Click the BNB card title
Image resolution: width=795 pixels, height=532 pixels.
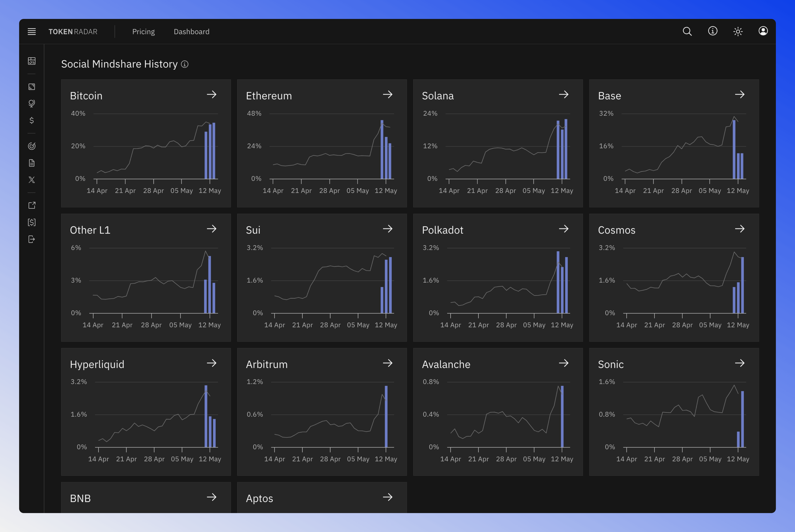pos(80,499)
